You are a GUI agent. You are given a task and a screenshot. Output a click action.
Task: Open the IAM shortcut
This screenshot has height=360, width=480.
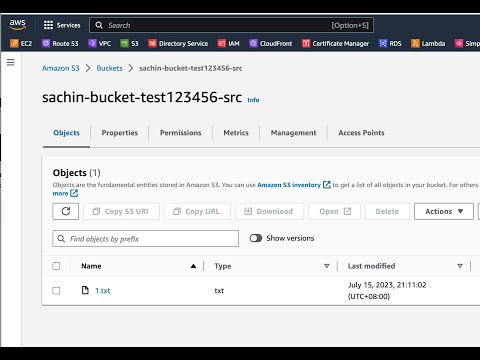click(228, 43)
